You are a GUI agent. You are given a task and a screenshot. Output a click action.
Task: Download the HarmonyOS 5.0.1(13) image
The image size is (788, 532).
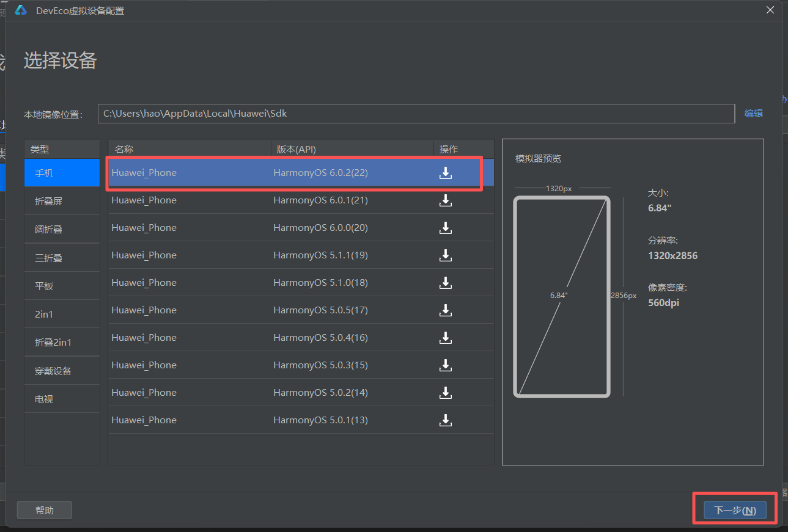[446, 420]
